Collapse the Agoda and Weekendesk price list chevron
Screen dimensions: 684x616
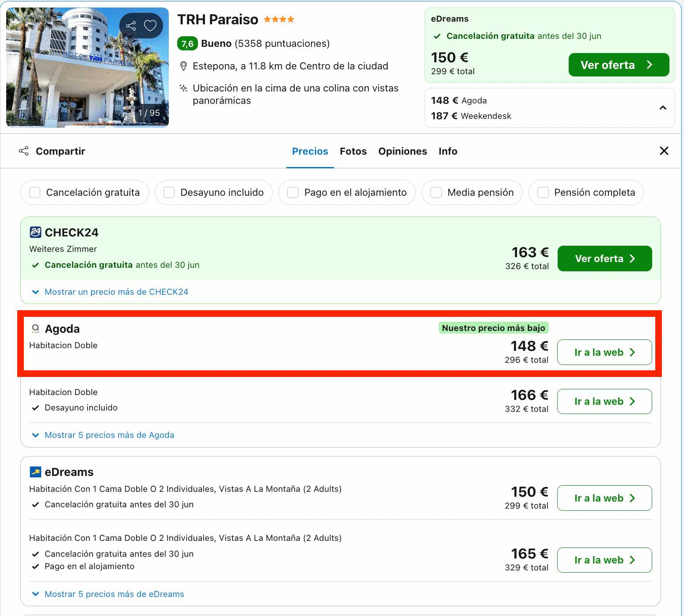(663, 108)
